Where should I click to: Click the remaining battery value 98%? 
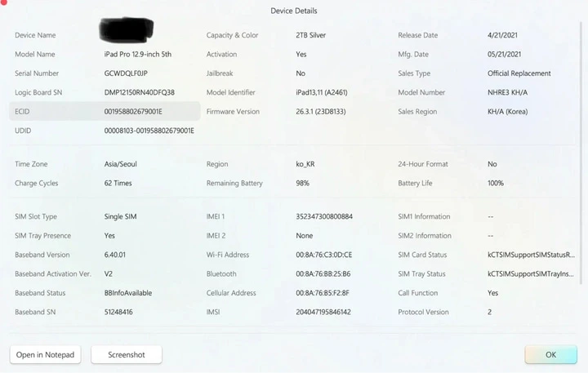click(302, 183)
